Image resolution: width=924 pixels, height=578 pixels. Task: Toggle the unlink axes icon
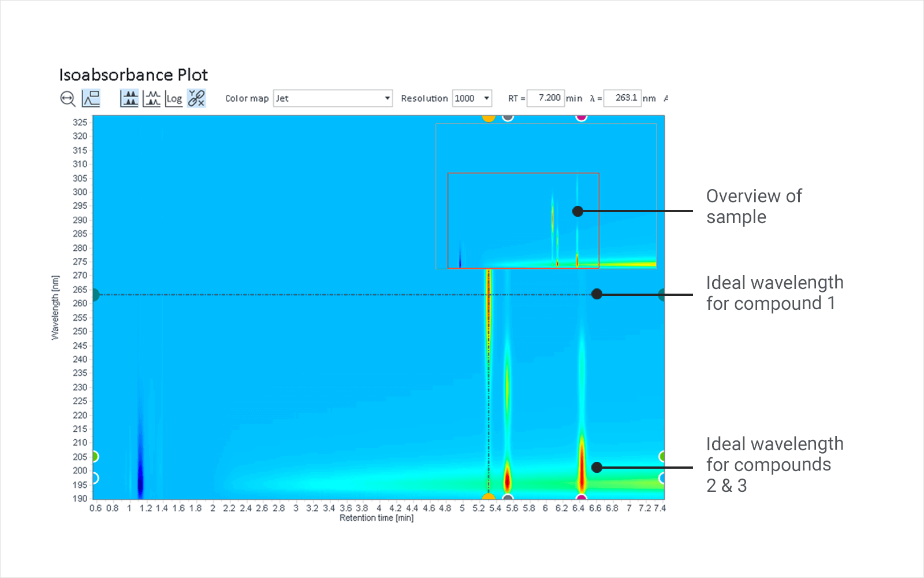coord(196,98)
